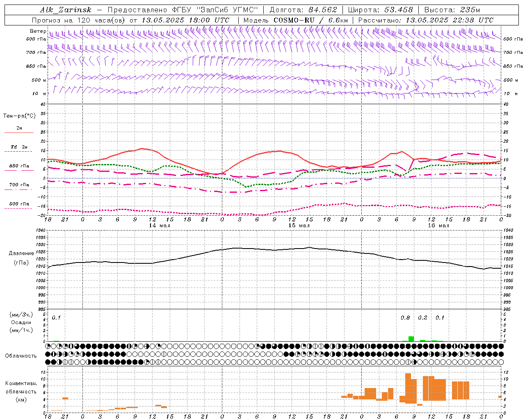
Task: Click the 'Давление' pressure panel label
Action: tap(21, 253)
